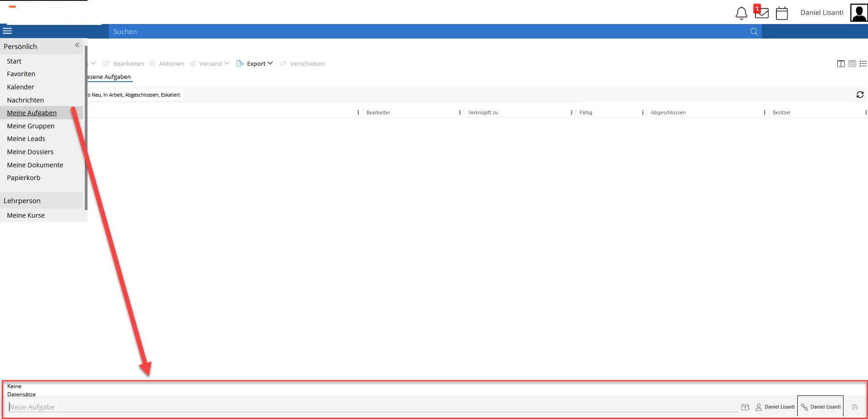Open Bearbeiter column options menu
Viewport: 868px width, 419px height.
point(460,112)
